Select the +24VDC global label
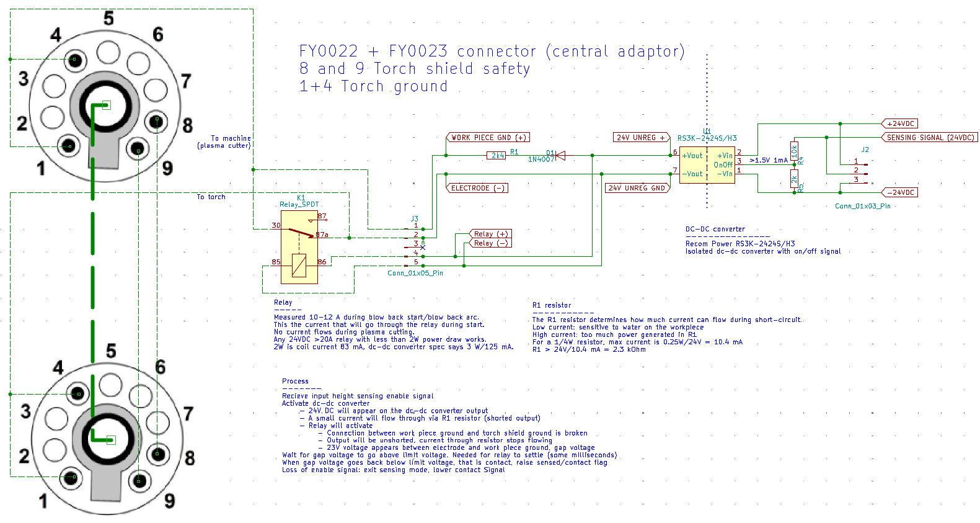 (x=900, y=123)
